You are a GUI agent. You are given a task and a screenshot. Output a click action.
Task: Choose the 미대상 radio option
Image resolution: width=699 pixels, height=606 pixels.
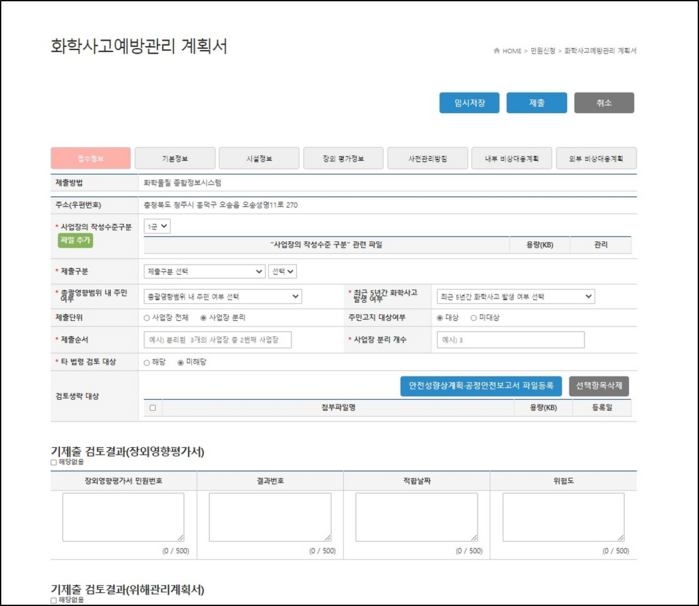click(x=473, y=318)
